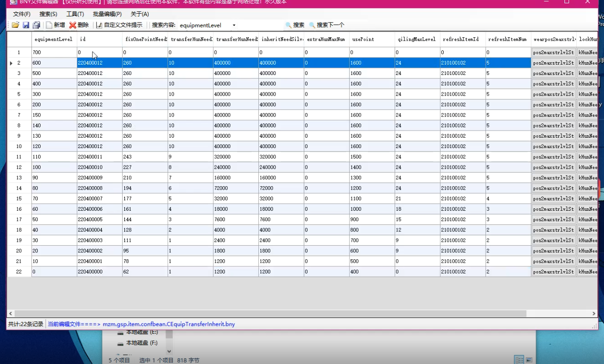Open the 工具(T) menu
This screenshot has width=604, height=364.
click(x=75, y=14)
